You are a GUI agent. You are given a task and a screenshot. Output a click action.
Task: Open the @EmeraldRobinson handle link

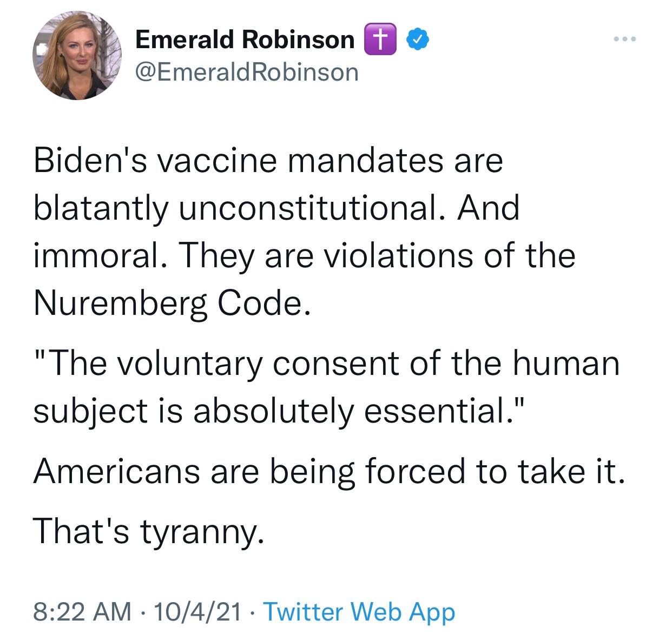246,72
